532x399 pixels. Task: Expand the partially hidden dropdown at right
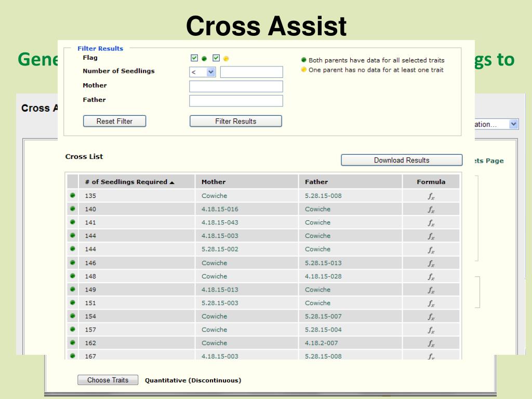[x=514, y=124]
